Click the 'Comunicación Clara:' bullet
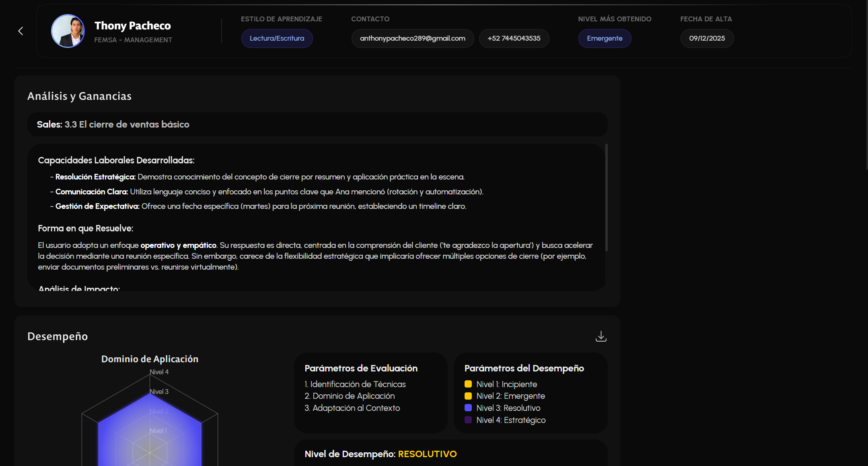 click(92, 192)
